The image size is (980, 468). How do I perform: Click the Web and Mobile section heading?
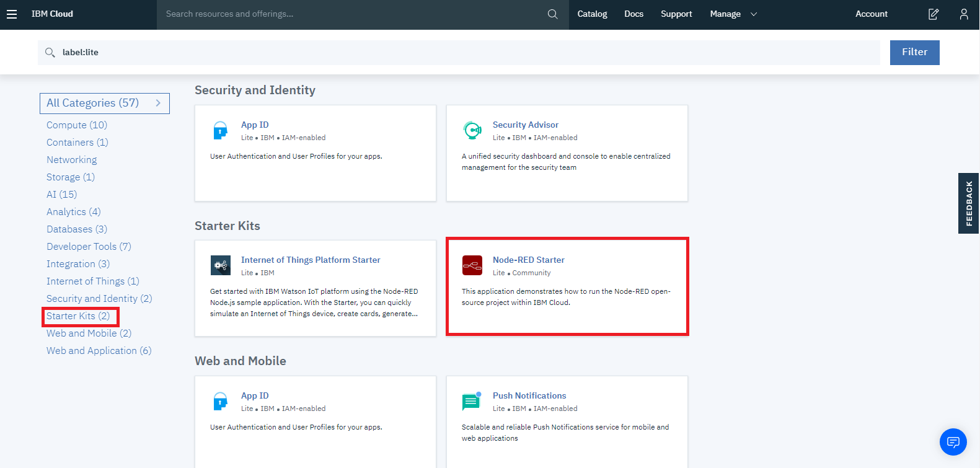click(x=241, y=361)
